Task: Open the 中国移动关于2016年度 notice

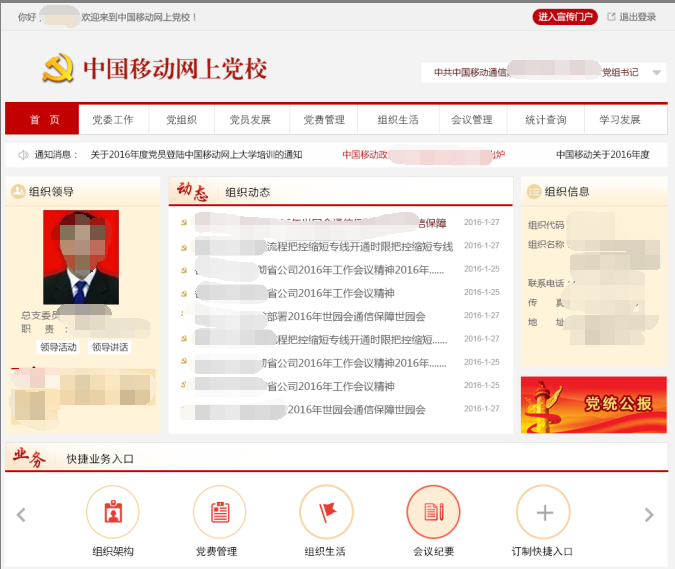Action: point(603,155)
